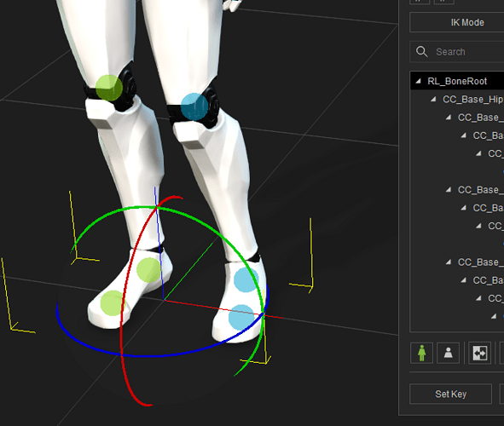The image size is (504, 426).
Task: Click the Set Key button
Action: point(450,394)
